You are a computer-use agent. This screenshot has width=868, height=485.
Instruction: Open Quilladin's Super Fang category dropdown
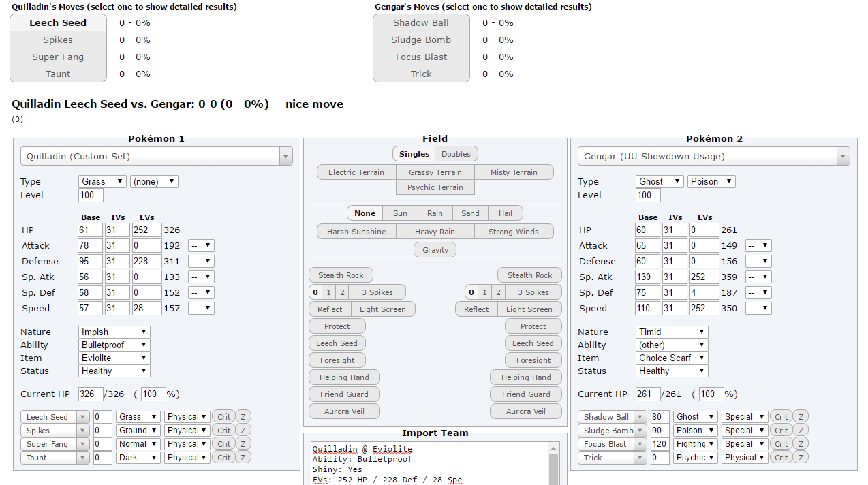(187, 444)
